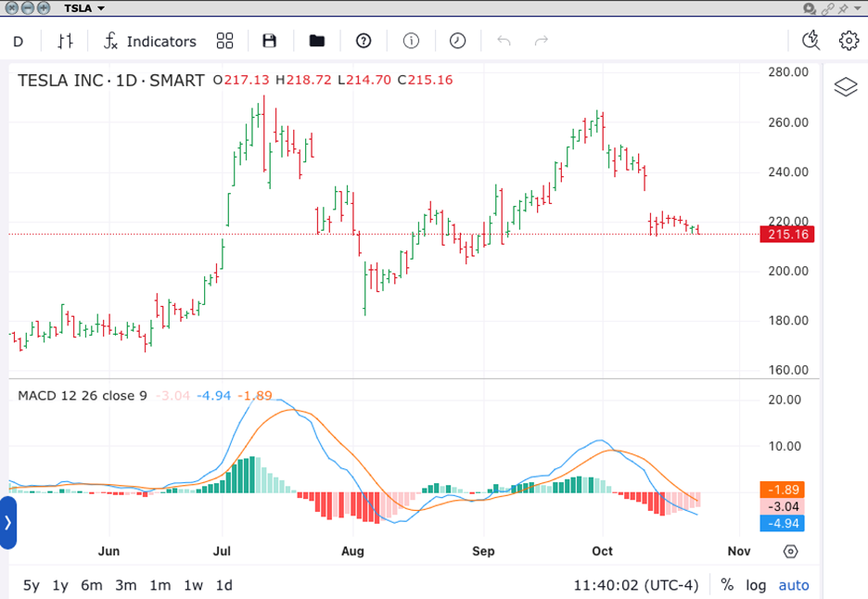This screenshot has height=599, width=868.
Task: Expand the blue left side panel arrow
Action: (x=7, y=523)
